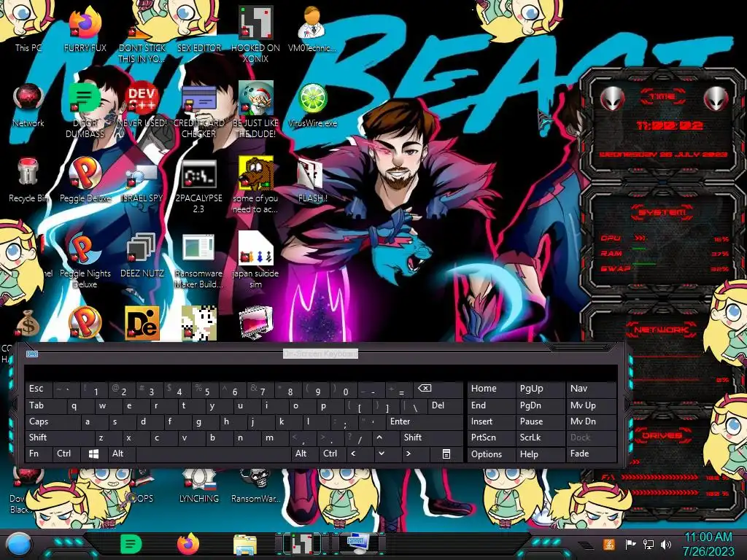Click the down arrow key
747x560 pixels.
click(387, 454)
